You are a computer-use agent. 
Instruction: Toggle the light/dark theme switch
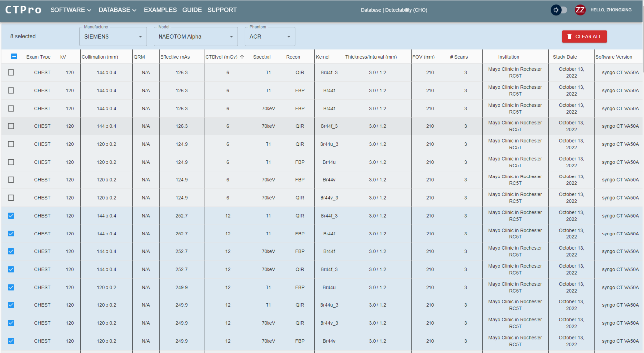(x=559, y=10)
